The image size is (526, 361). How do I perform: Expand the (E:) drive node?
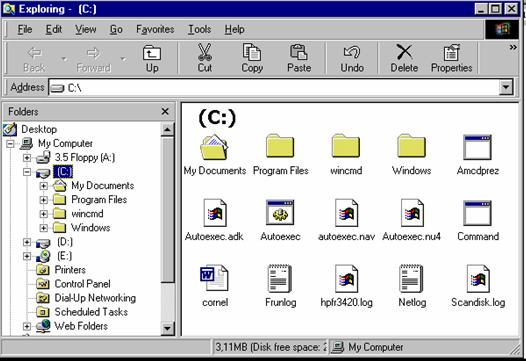[x=27, y=256]
